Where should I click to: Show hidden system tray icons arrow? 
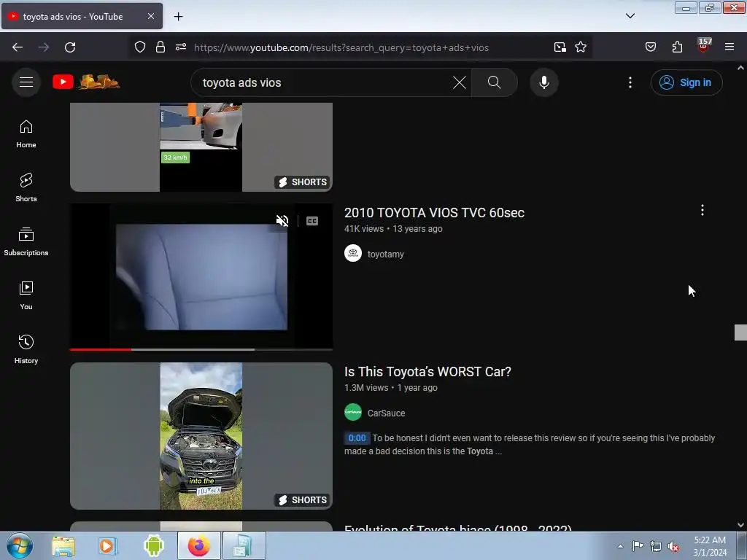[620, 546]
